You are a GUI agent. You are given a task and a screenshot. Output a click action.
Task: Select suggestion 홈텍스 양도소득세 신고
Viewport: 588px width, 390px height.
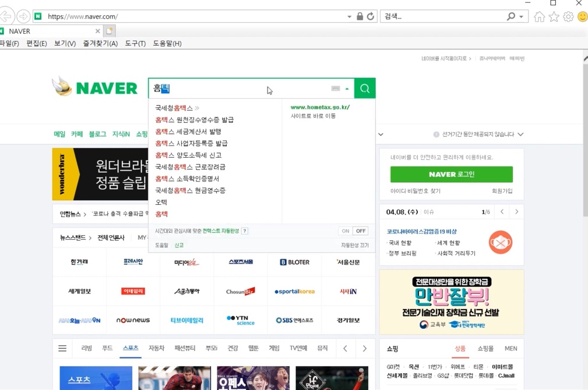pyautogui.click(x=188, y=155)
